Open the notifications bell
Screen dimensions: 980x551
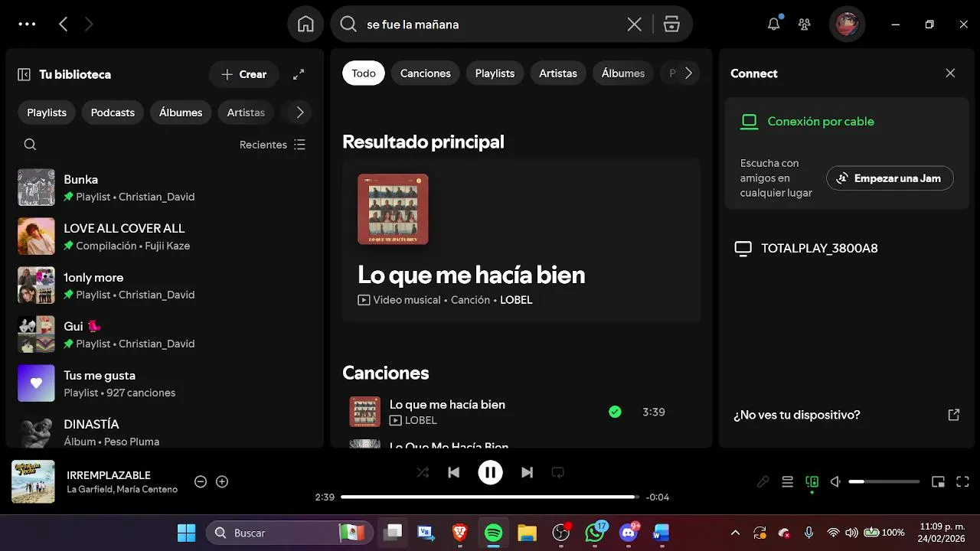(774, 24)
